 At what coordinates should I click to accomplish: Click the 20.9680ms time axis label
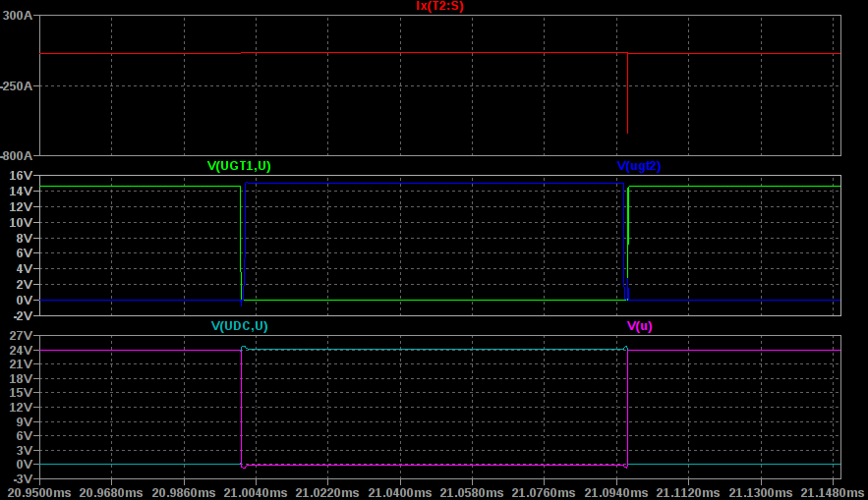pyautogui.click(x=111, y=493)
